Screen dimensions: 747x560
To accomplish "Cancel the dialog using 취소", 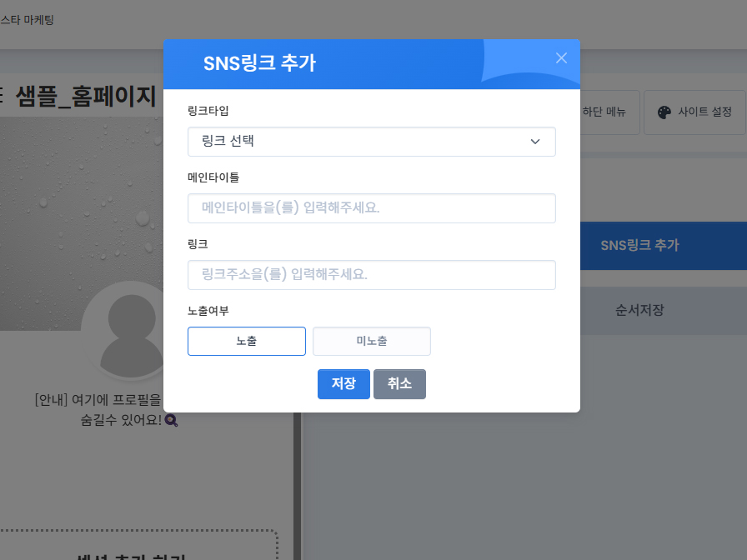I will pyautogui.click(x=399, y=384).
